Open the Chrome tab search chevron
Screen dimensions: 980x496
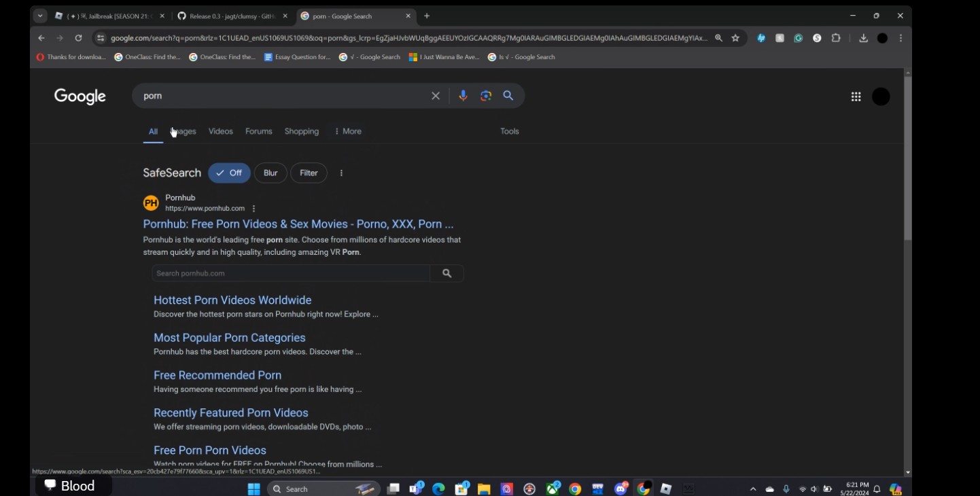[40, 16]
